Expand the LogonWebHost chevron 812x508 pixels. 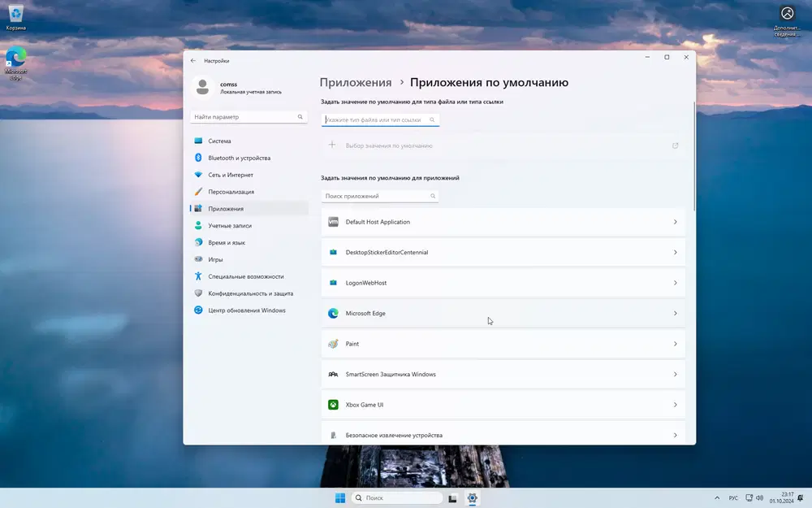(675, 283)
